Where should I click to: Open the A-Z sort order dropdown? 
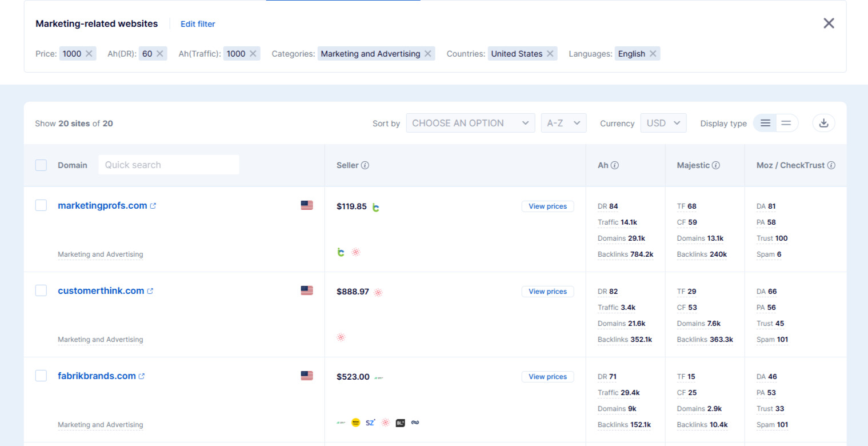click(x=563, y=122)
